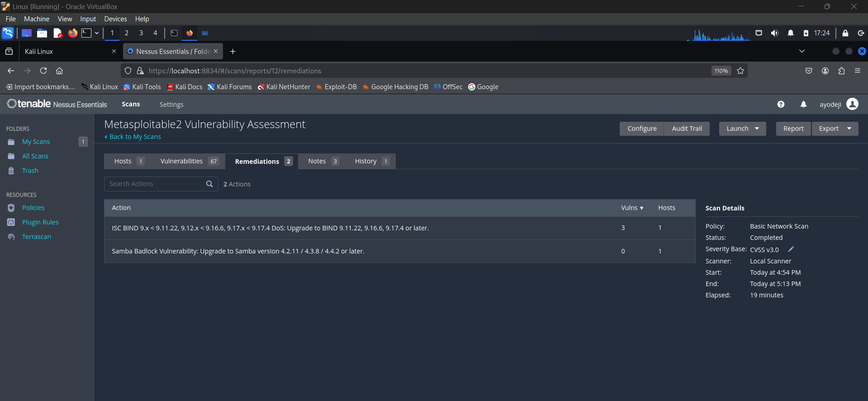
Task: Switch to workspace 3 in the Kali panel
Action: 141,33
